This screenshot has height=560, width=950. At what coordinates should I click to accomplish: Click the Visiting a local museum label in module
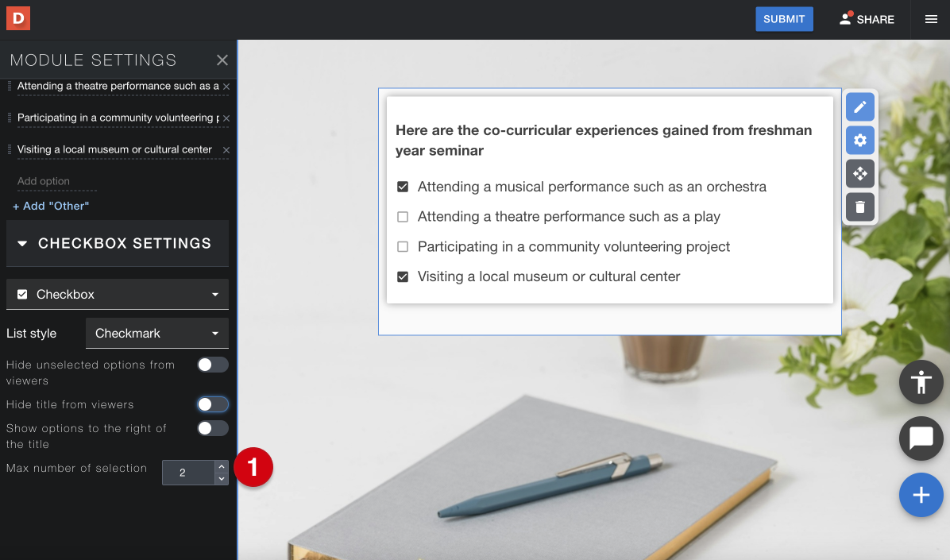click(549, 277)
